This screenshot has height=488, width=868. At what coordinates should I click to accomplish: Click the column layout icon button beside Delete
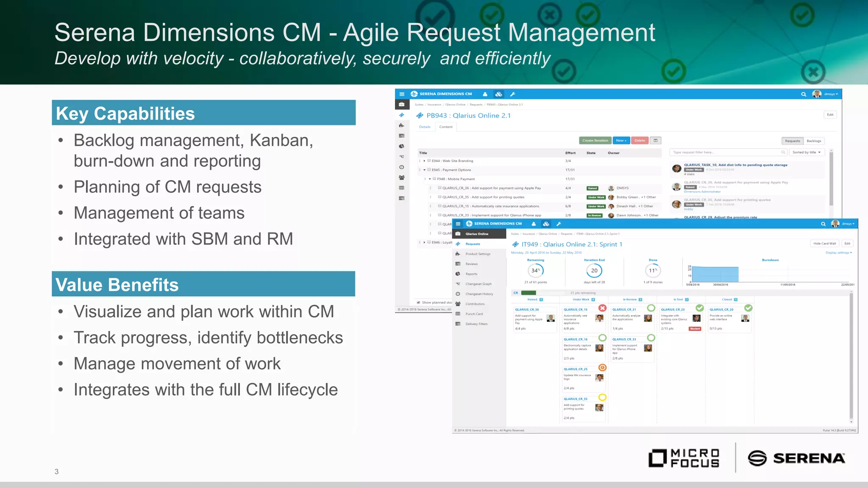(x=656, y=140)
